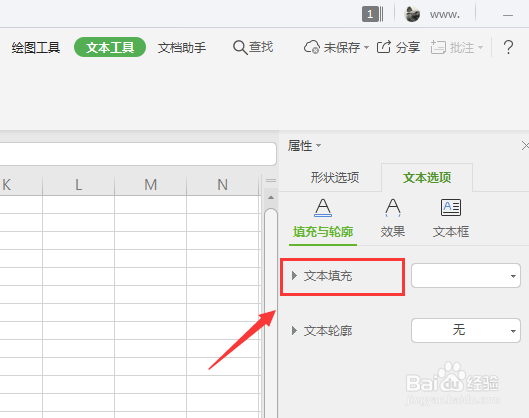Switch to the 形状选项 tab
This screenshot has height=418, width=529.
pyautogui.click(x=335, y=177)
